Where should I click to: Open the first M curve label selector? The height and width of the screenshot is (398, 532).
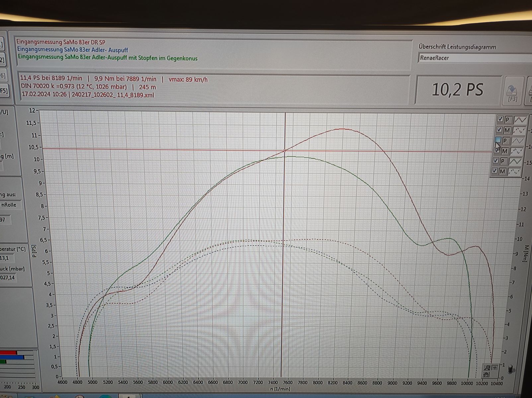[507, 130]
